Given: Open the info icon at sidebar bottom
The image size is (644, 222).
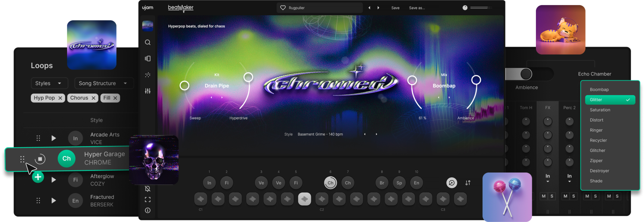Looking at the screenshot, I should (148, 210).
